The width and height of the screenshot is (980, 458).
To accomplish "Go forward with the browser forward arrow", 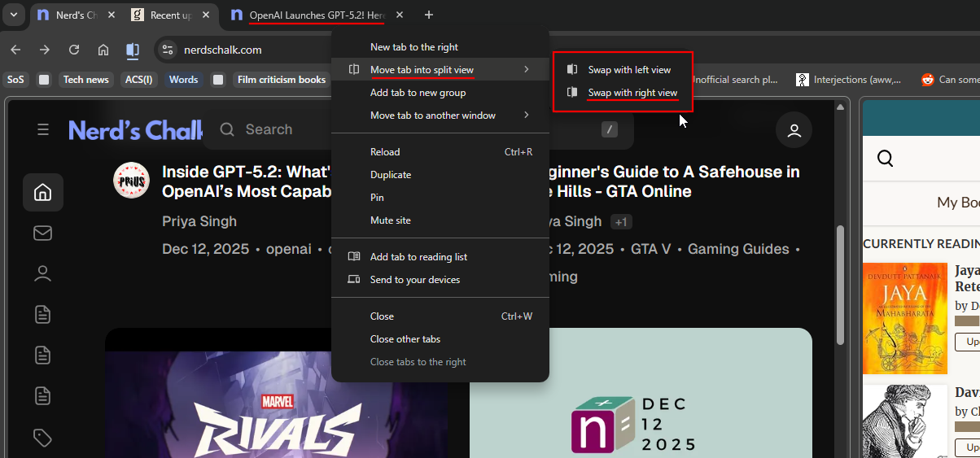I will coord(45,50).
